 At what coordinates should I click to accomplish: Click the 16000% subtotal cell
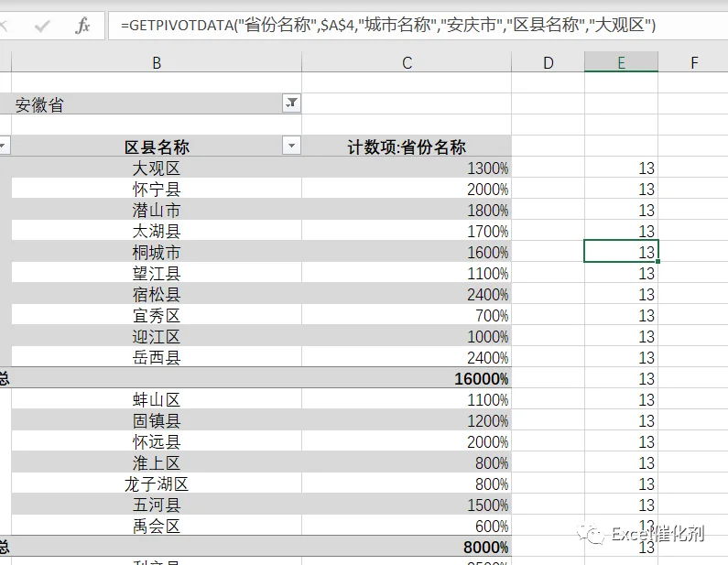click(407, 378)
